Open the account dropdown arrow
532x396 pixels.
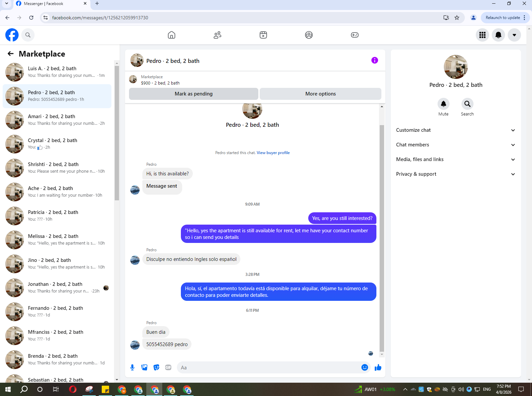[514, 35]
